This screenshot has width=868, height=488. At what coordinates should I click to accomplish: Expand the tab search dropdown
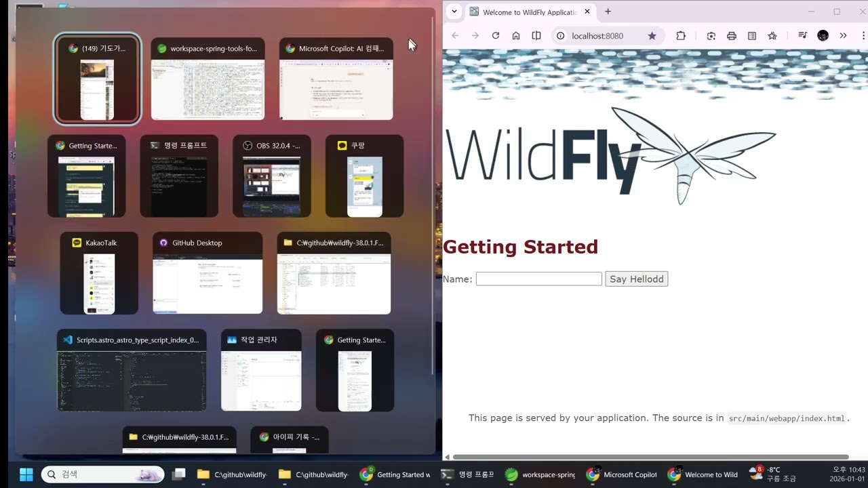coord(454,12)
